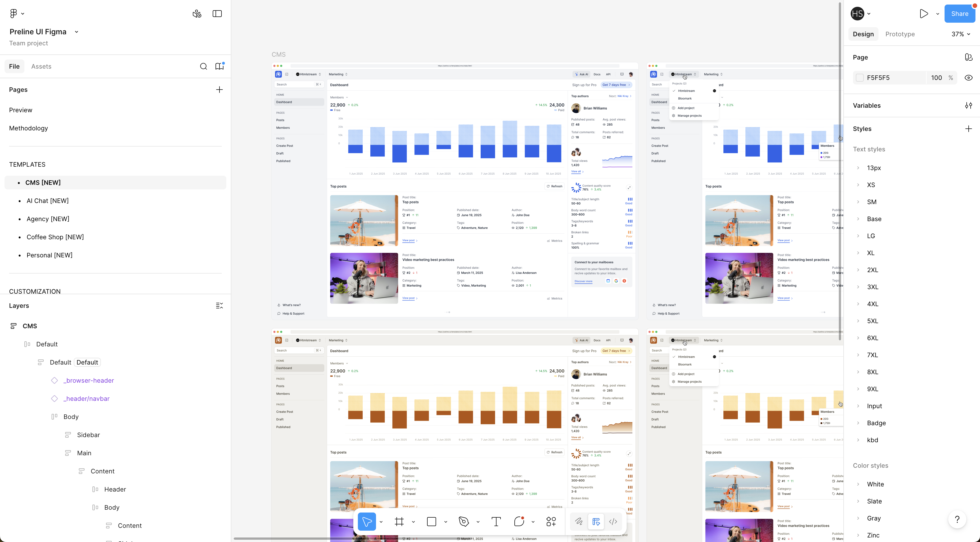Open Dev Mode with the code icon
This screenshot has width=980, height=542.
pyautogui.click(x=613, y=522)
